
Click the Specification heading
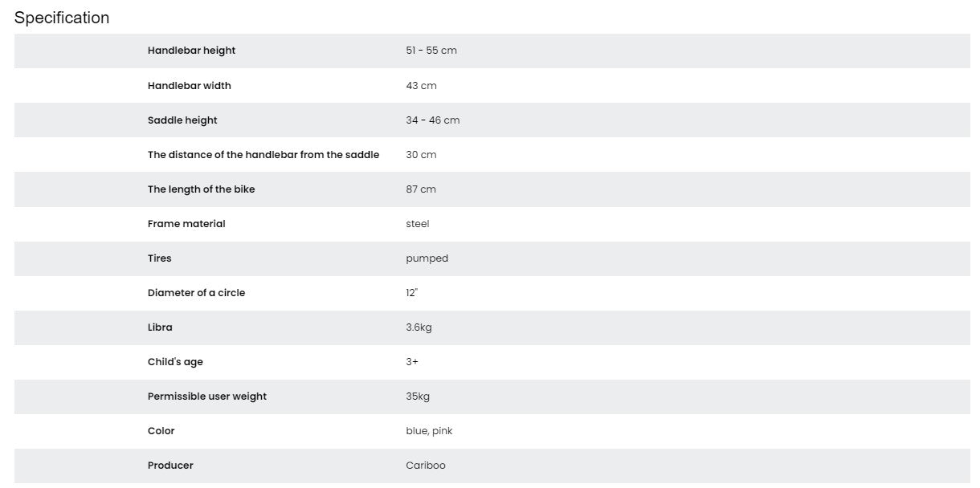[62, 18]
